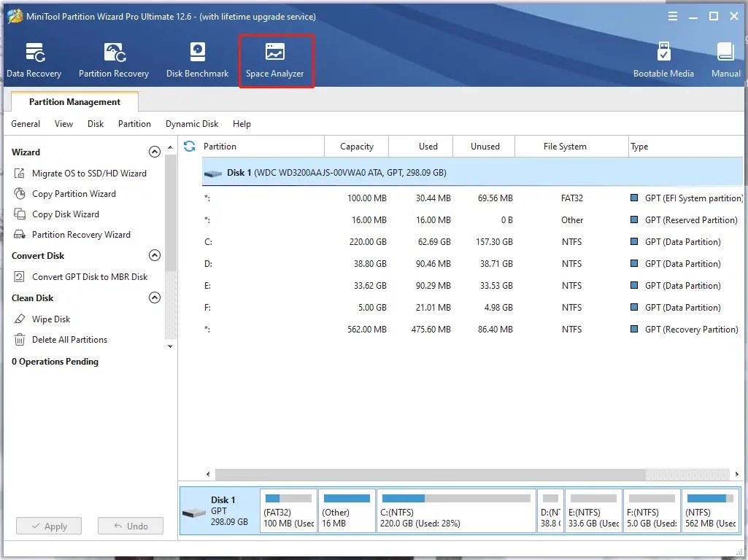Select E:(NTFS) block in disk map
748x560 pixels.
[593, 511]
